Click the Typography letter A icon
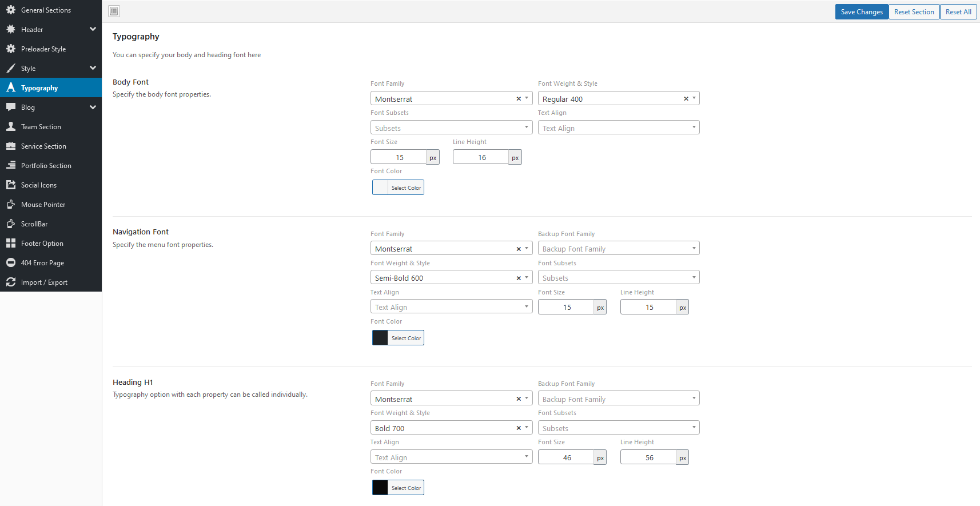The image size is (980, 506). click(x=11, y=87)
